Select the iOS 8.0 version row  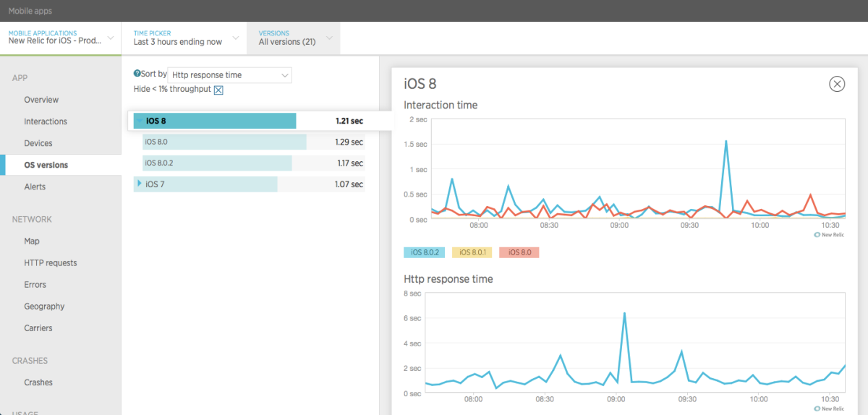tap(253, 142)
